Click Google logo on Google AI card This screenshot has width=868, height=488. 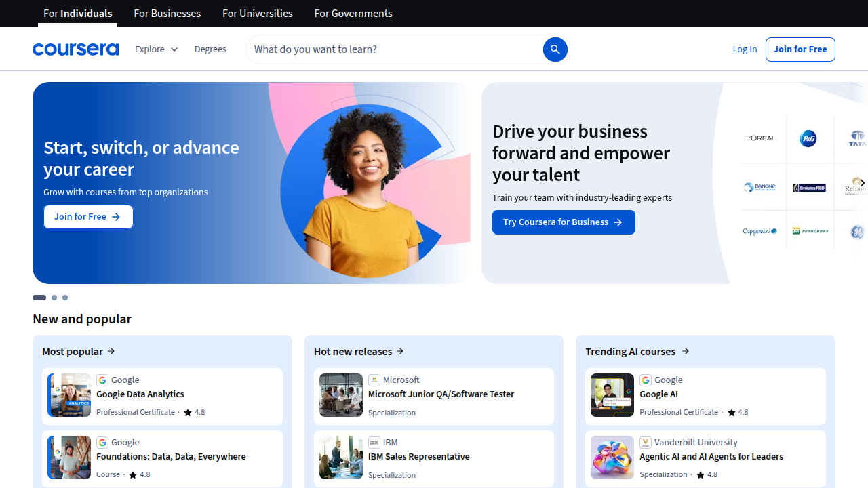point(646,380)
